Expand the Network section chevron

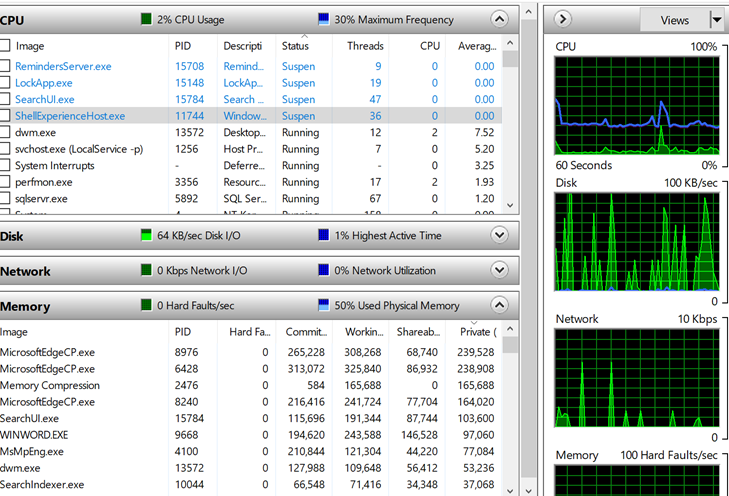[499, 270]
